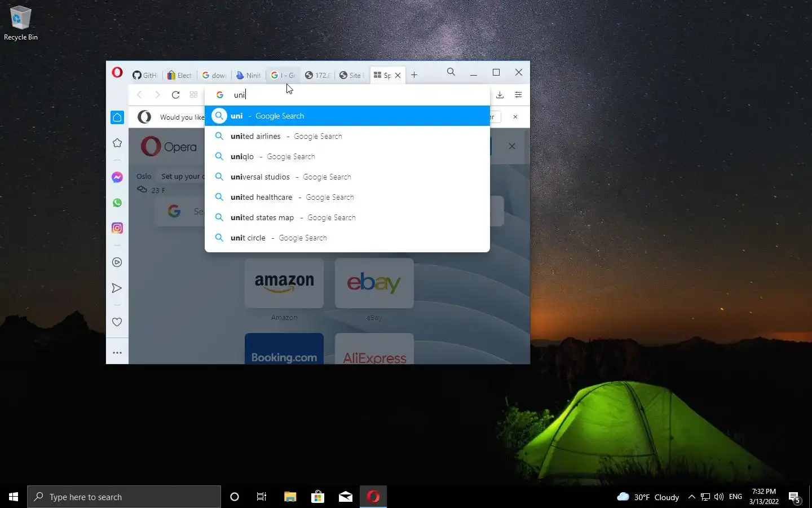
Task: Open the 30°F Cloudy weather widget
Action: (x=648, y=497)
